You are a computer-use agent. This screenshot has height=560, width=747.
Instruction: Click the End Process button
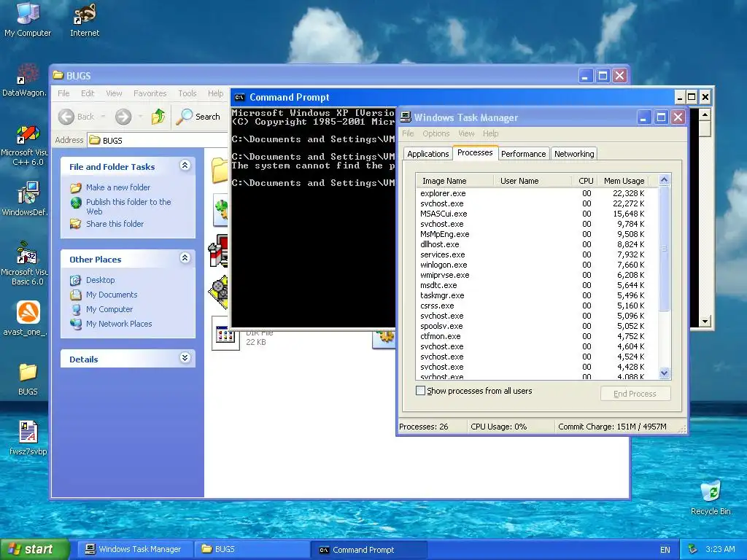[635, 394]
